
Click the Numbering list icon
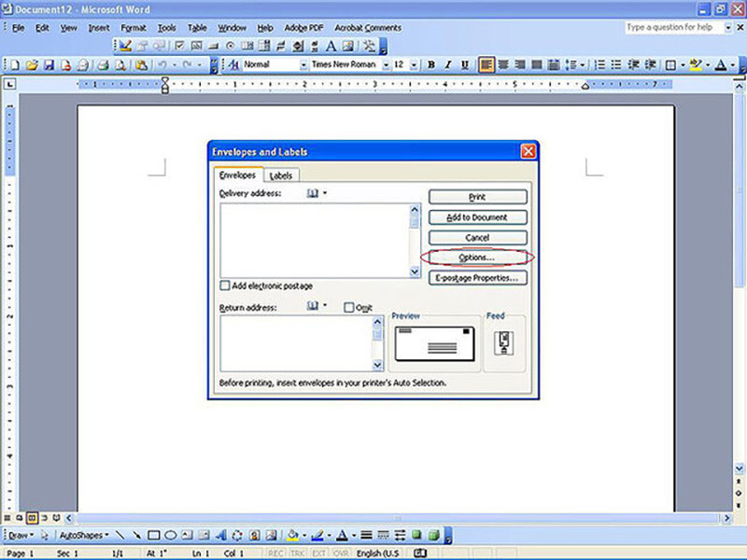[x=599, y=64]
